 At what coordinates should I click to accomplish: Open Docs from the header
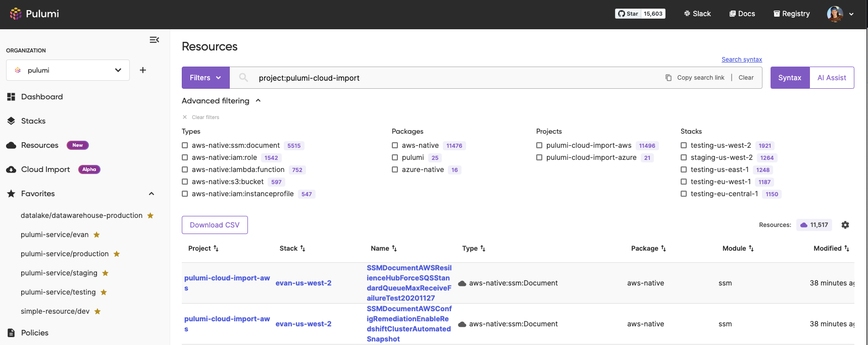point(742,14)
